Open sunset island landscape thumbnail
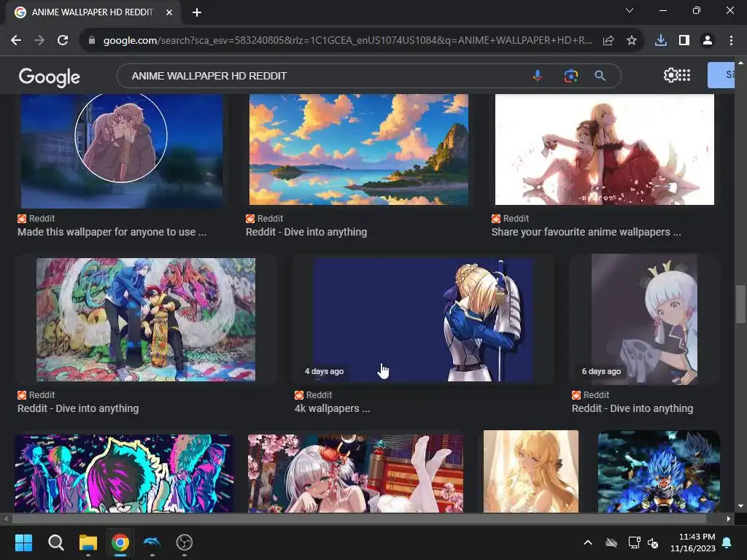 (x=359, y=149)
